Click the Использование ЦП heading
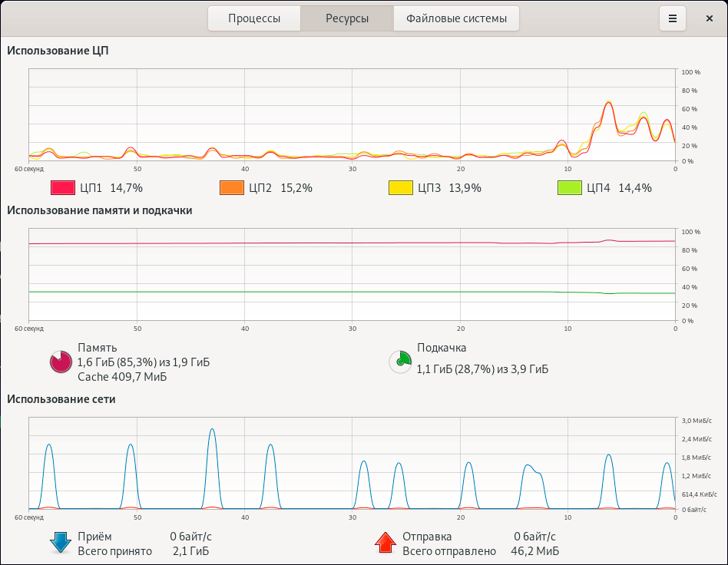Screen dimensions: 728x565 (x=58, y=51)
